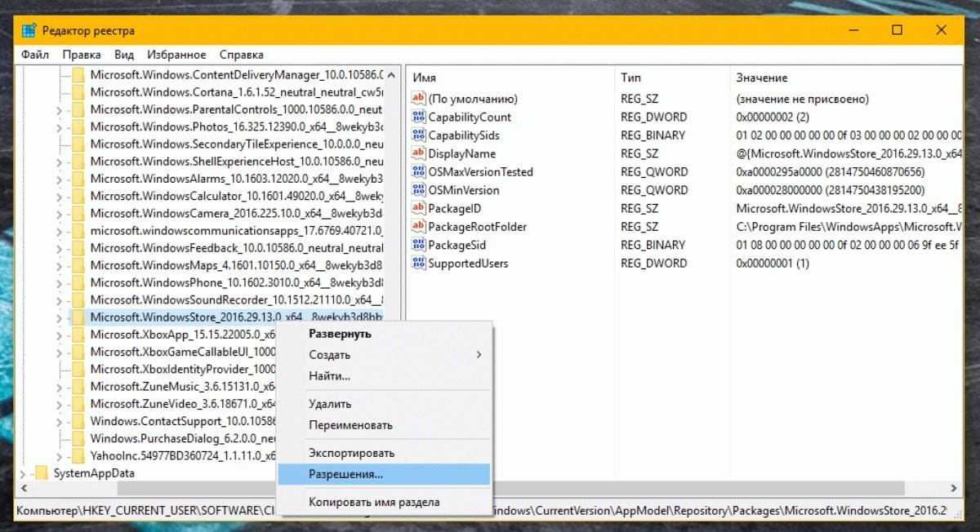Open the Создать submenu arrow
This screenshot has width=980, height=532.
(479, 355)
